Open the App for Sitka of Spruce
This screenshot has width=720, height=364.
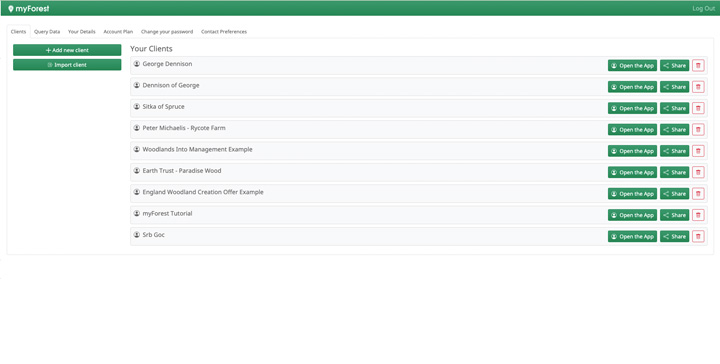click(x=632, y=108)
